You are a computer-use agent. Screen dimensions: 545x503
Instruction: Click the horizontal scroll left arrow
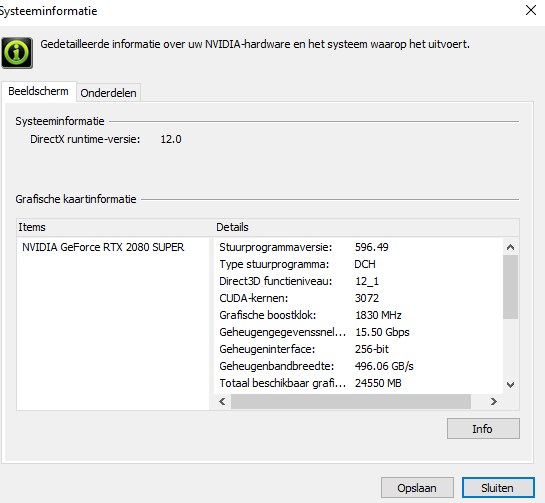pyautogui.click(x=222, y=401)
